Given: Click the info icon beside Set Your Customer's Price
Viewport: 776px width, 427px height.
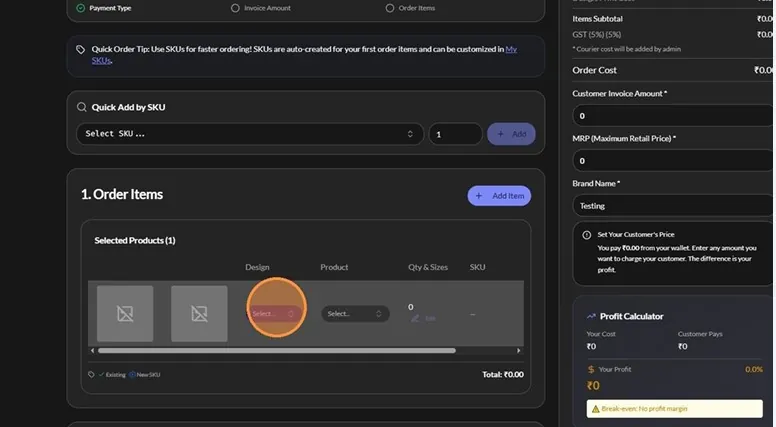Looking at the screenshot, I should 586,235.
